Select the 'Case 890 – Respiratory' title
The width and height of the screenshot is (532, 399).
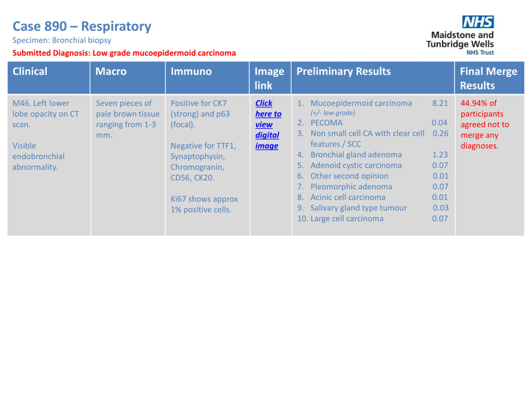[82, 26]
